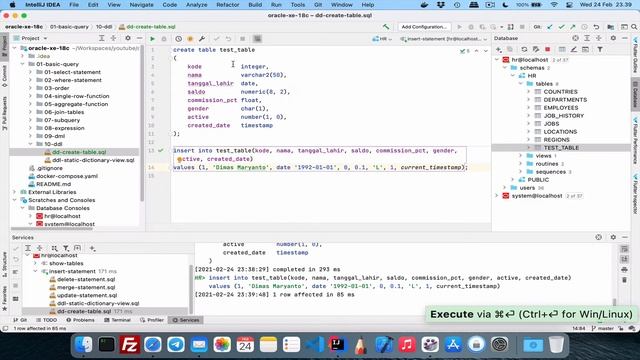Add new data source plus icon

coord(498,49)
